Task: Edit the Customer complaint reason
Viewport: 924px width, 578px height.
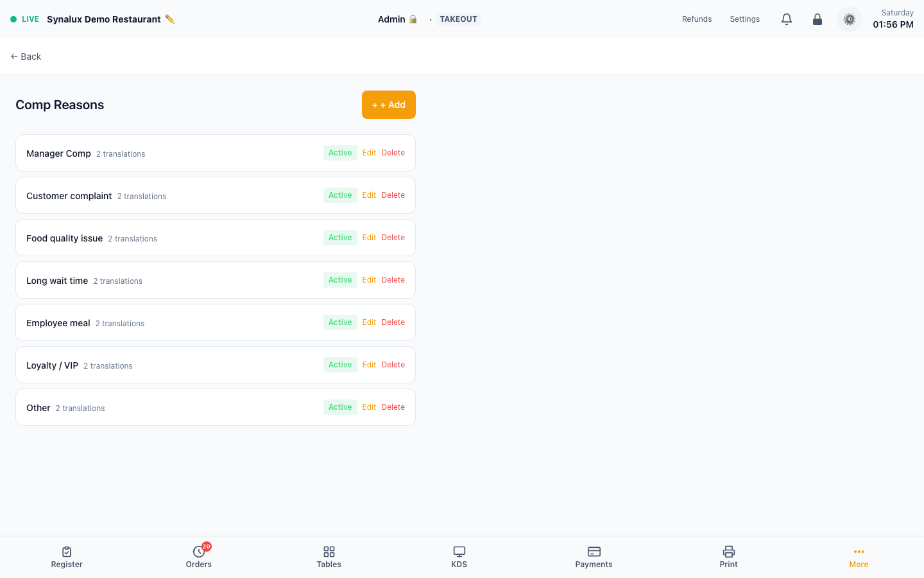Action: pos(369,195)
